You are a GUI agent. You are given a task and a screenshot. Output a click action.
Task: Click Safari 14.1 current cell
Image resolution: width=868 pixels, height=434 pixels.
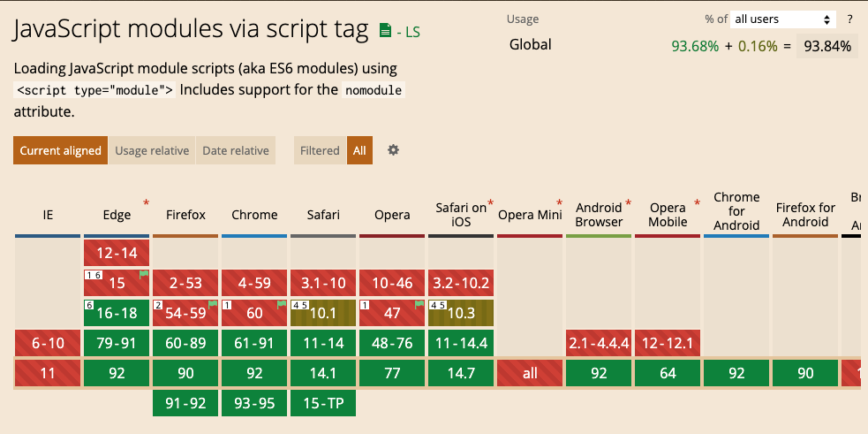pos(323,373)
